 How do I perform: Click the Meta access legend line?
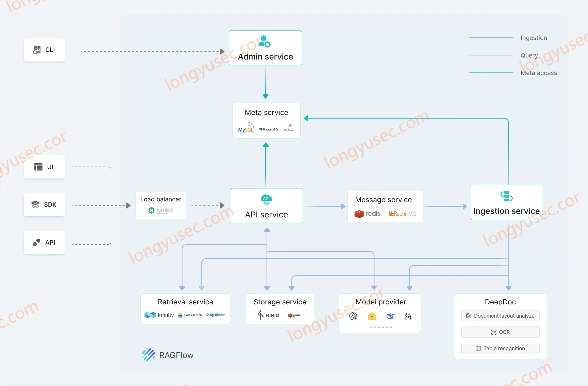tap(491, 73)
